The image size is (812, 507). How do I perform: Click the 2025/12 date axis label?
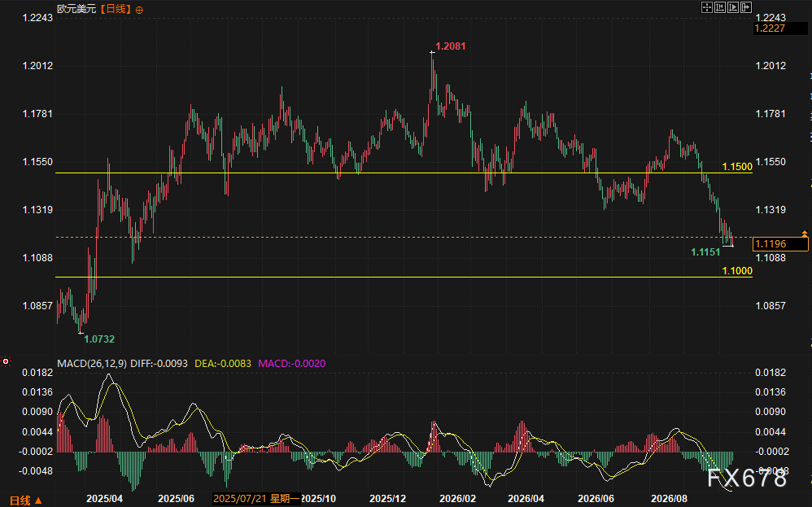click(x=388, y=499)
